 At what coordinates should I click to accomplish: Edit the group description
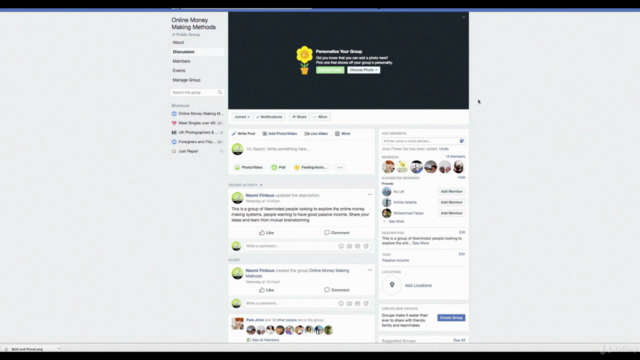pyautogui.click(x=462, y=232)
